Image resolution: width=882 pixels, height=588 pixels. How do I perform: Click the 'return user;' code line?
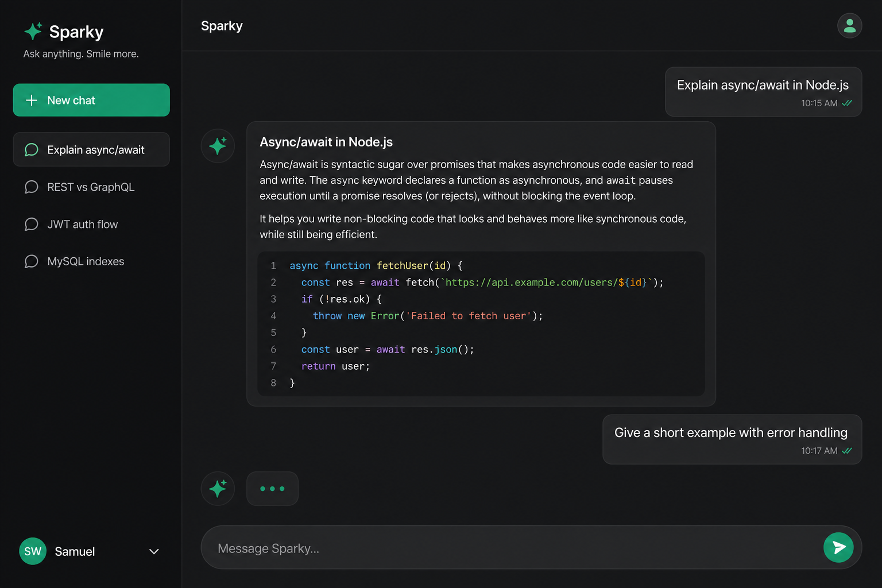tap(336, 366)
